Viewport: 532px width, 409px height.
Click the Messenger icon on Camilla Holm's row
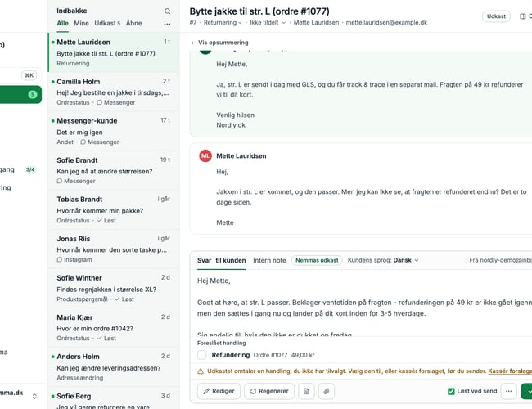99,102
